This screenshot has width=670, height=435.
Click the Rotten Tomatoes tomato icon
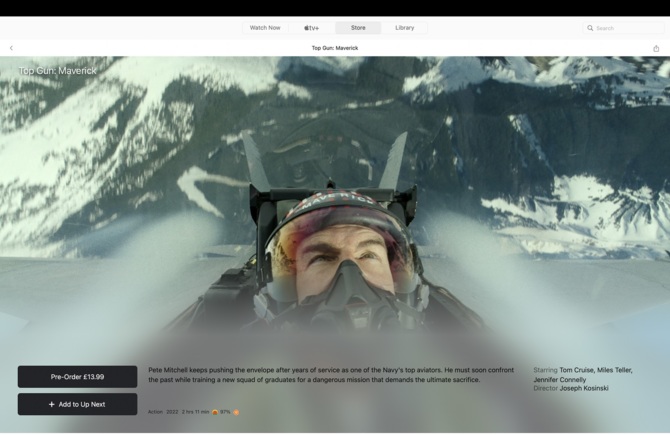[x=215, y=412]
